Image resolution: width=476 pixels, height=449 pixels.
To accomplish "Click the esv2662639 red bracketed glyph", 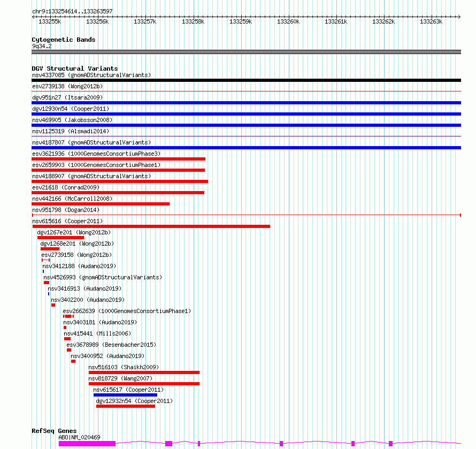I will click(68, 316).
